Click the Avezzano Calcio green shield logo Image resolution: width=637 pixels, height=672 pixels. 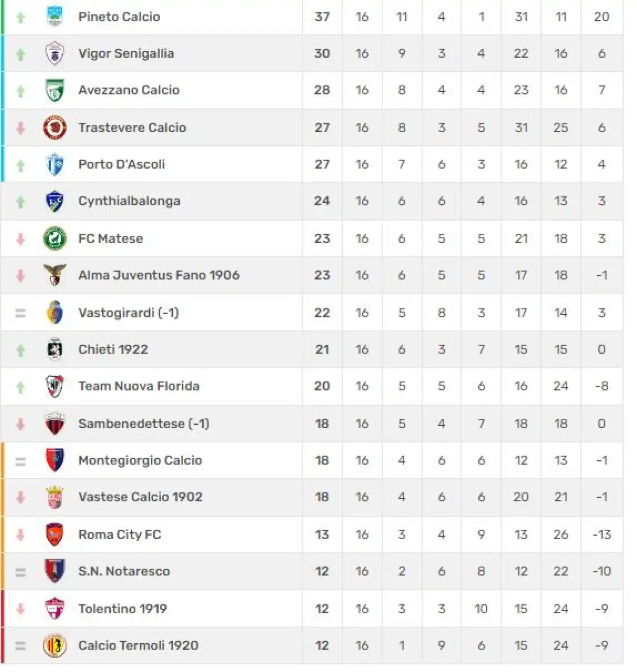pyautogui.click(x=55, y=90)
